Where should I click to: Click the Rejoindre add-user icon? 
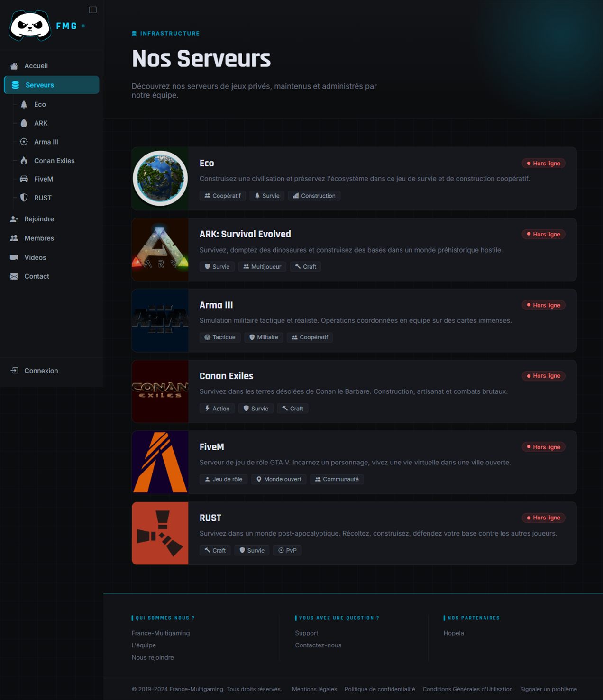click(14, 219)
